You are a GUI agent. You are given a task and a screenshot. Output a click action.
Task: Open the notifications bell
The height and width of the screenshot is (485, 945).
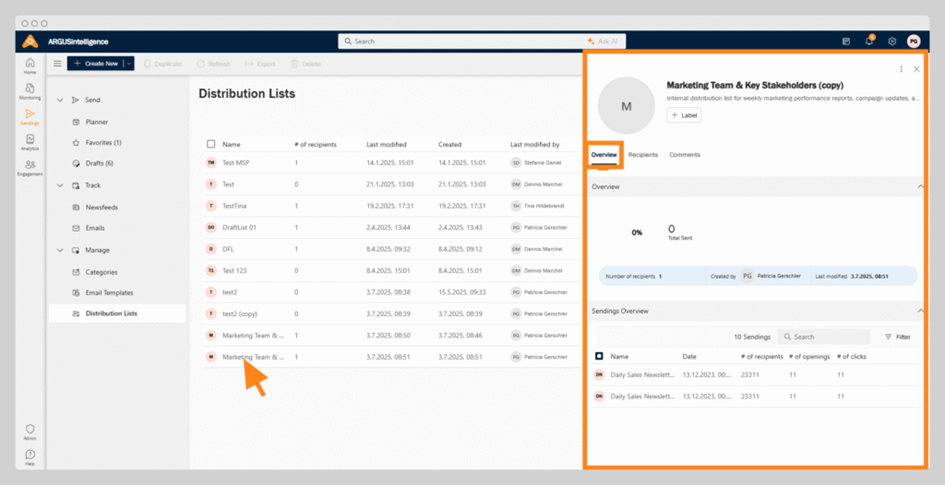point(869,41)
